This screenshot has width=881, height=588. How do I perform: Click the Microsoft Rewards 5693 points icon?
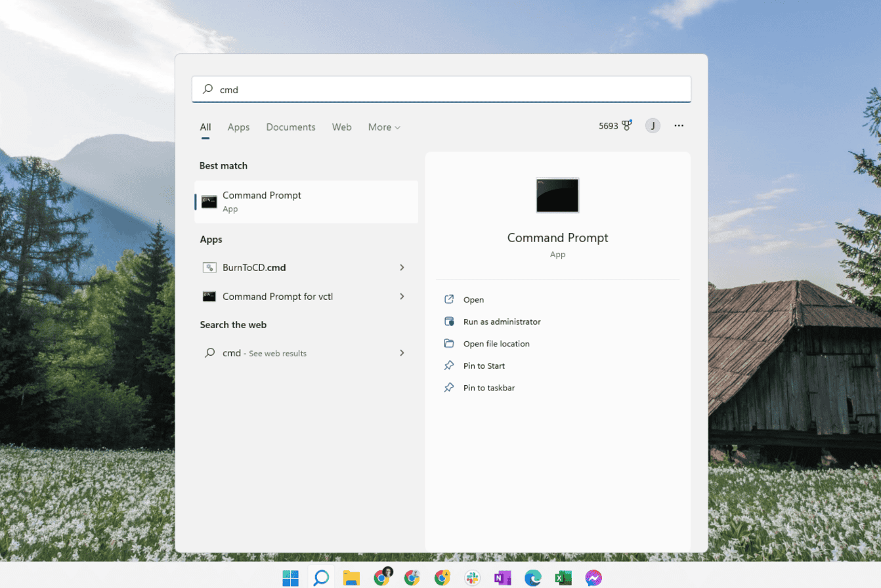tap(615, 125)
